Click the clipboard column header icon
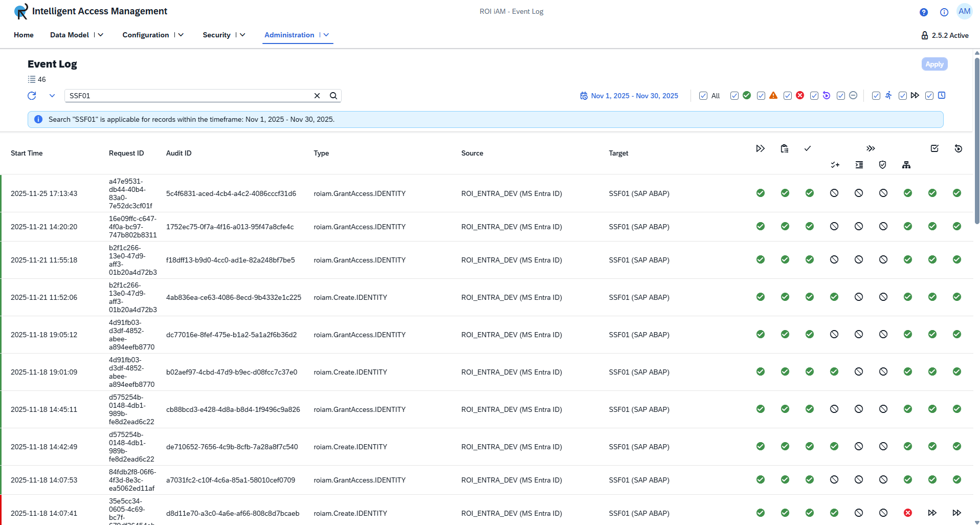Image resolution: width=980 pixels, height=525 pixels. coord(785,148)
